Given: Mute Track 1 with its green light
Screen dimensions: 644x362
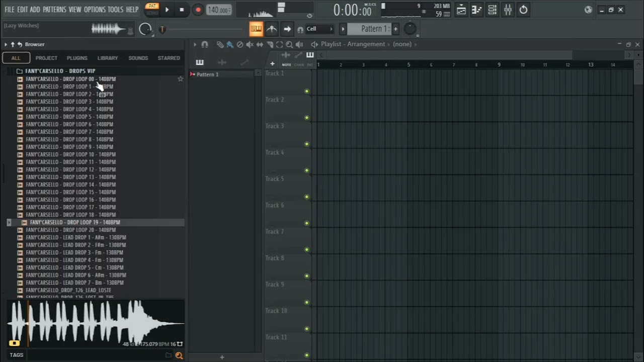Looking at the screenshot, I should point(306,91).
